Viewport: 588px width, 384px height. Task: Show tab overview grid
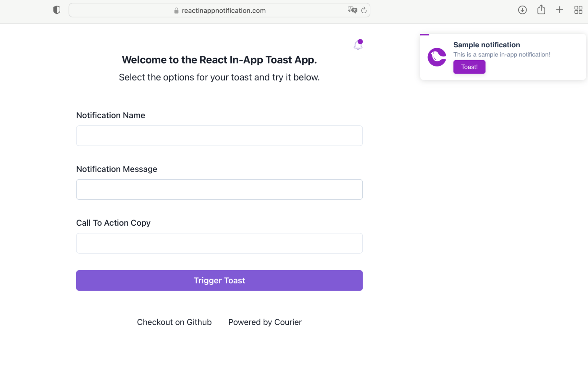point(578,10)
